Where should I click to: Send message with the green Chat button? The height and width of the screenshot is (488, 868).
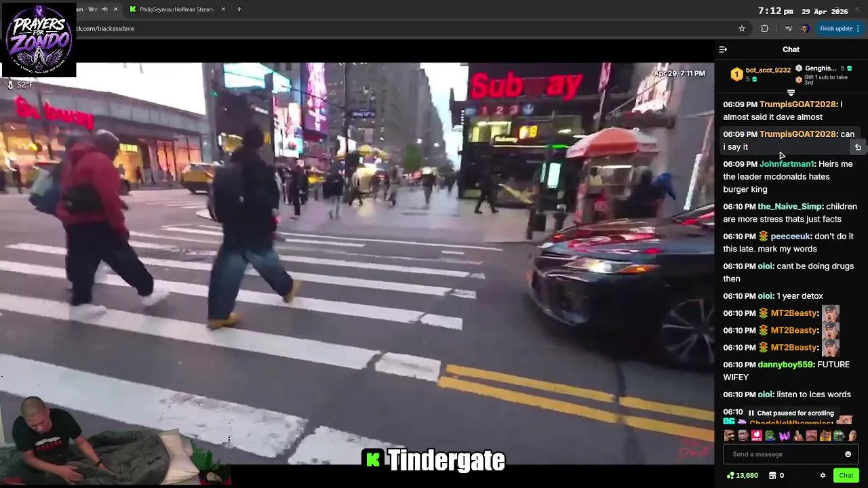pos(846,476)
